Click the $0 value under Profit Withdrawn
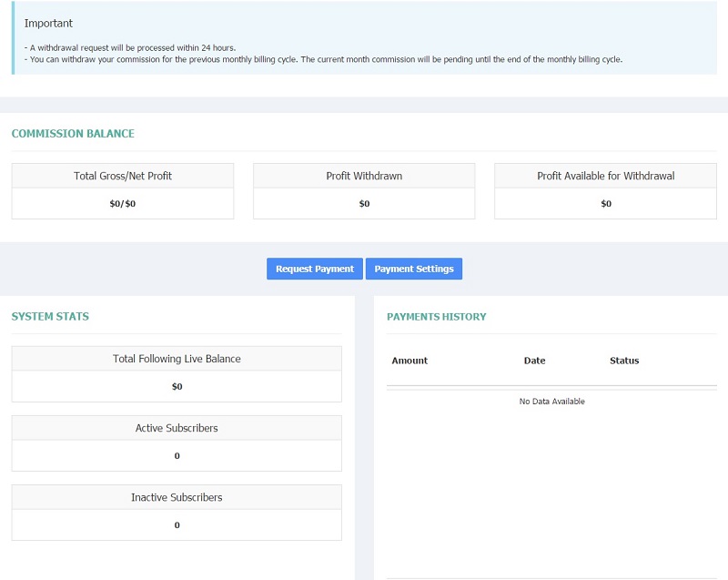Screen dimensions: 728x580 coord(364,204)
